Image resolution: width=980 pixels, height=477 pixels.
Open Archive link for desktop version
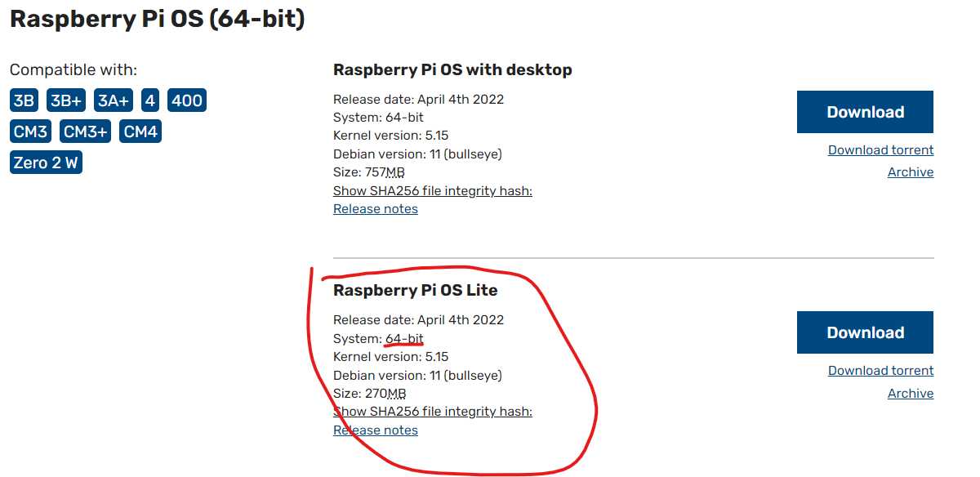tap(911, 172)
